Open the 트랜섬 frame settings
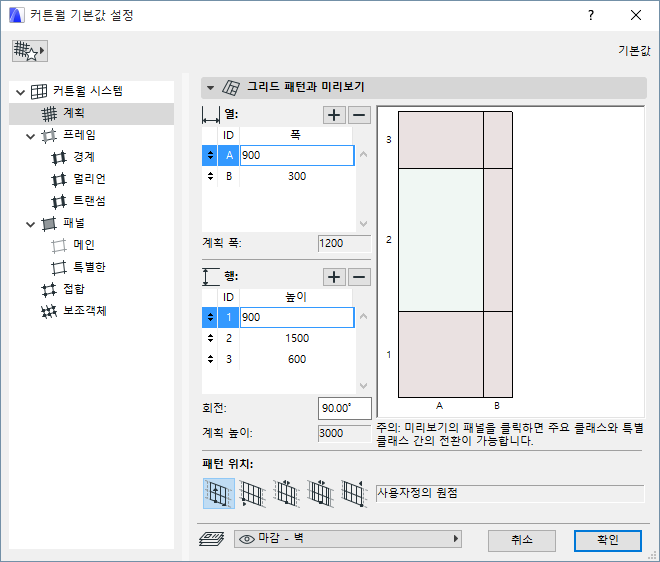This screenshot has height=562, width=660. (89, 201)
